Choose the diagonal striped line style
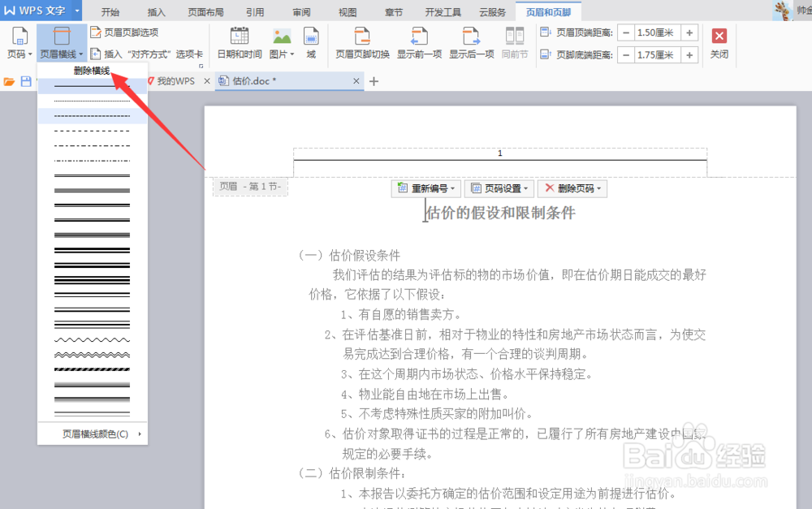 click(93, 369)
